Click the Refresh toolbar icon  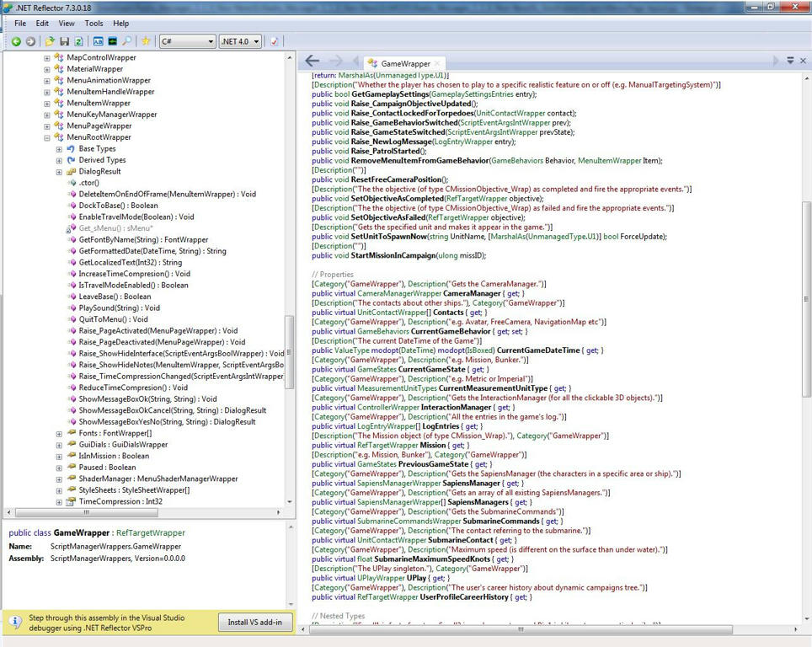coord(78,41)
